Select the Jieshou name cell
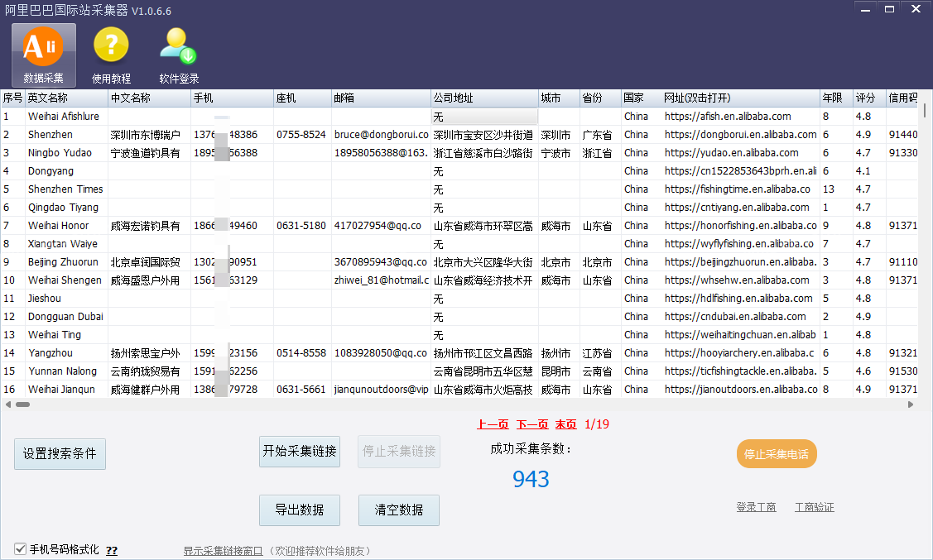The width and height of the screenshot is (933, 560). [x=66, y=299]
